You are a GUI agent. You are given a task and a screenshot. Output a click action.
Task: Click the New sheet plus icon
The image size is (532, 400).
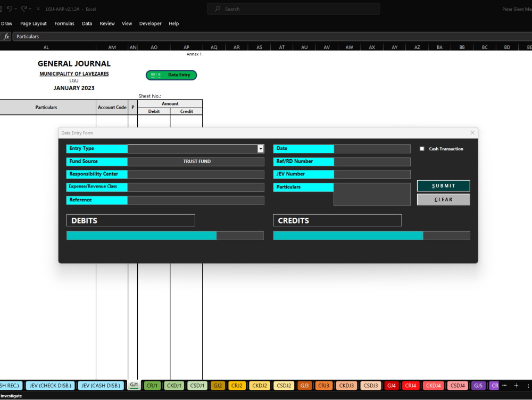pyautogui.click(x=516, y=386)
